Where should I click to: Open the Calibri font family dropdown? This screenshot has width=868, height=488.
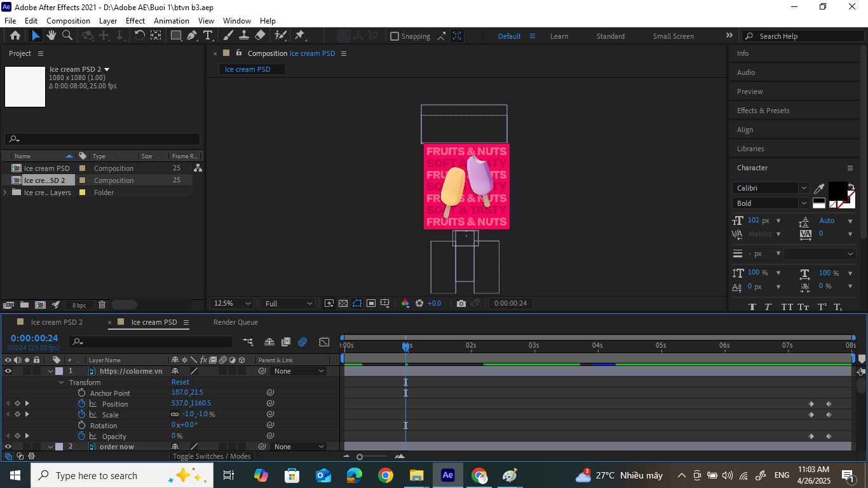pyautogui.click(x=771, y=188)
